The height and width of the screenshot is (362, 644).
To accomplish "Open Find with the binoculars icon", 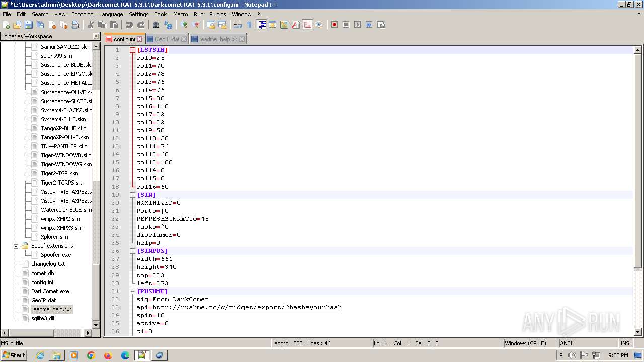I will 156,25.
